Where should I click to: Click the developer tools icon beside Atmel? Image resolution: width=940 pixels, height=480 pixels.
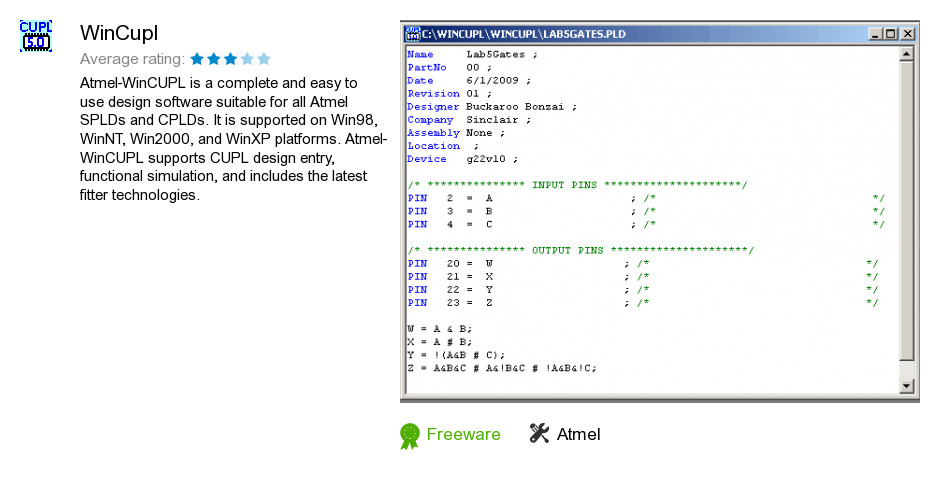[x=539, y=433]
